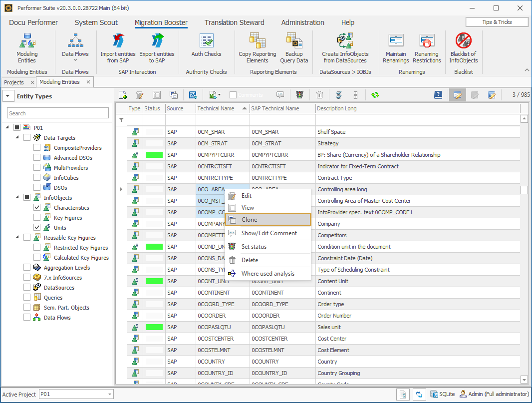
Task: Click the Delete trash icon in the toolbar
Action: pyautogui.click(x=319, y=94)
